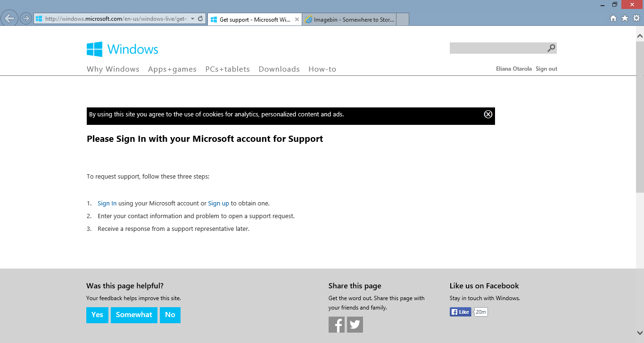Click the Eliana Otarola account name
Image resolution: width=644 pixels, height=343 pixels.
[x=514, y=69]
